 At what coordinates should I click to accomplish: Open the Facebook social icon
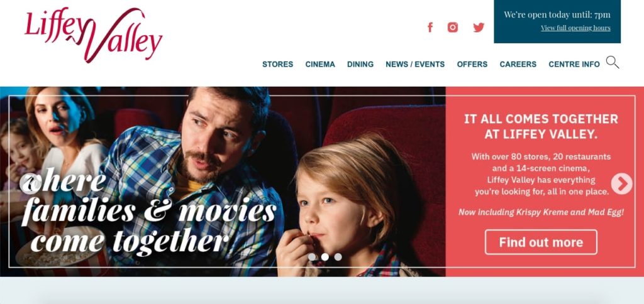point(430,28)
